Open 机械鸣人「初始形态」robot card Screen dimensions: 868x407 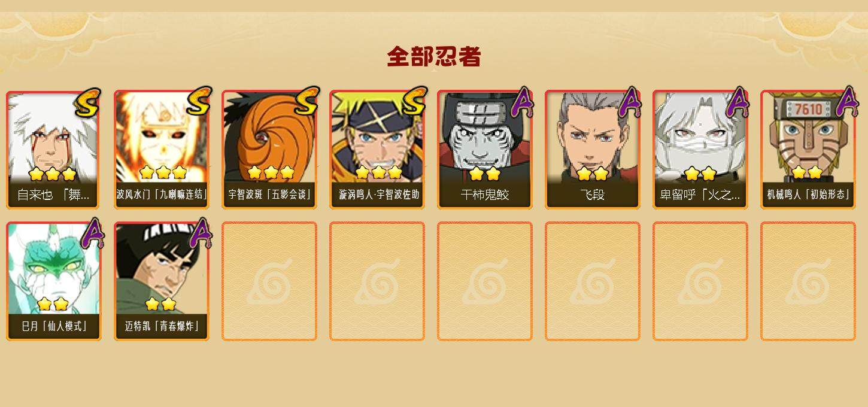pos(808,150)
